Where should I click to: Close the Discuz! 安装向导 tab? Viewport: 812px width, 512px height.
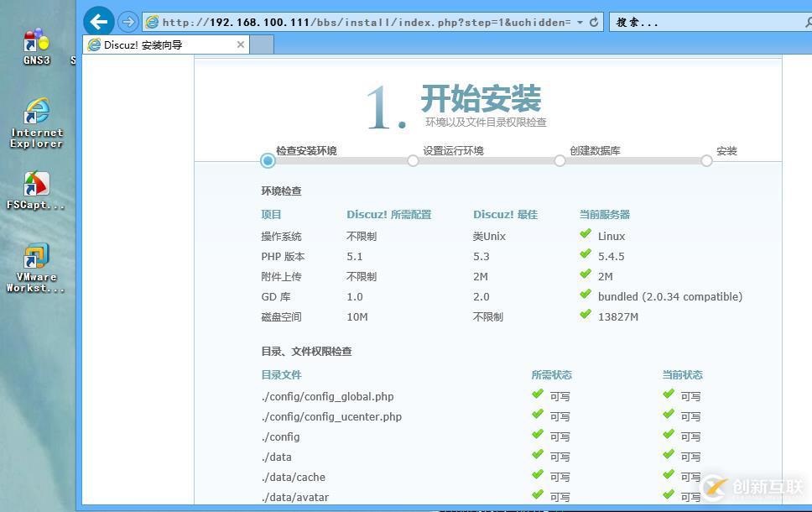click(241, 44)
